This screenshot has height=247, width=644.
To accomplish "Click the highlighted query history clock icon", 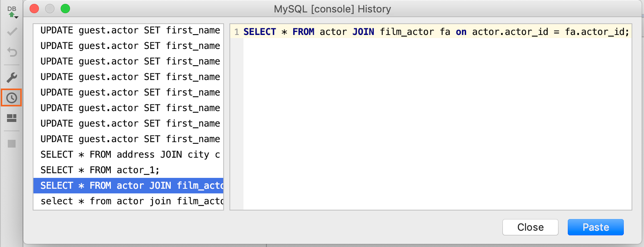I will point(12,98).
